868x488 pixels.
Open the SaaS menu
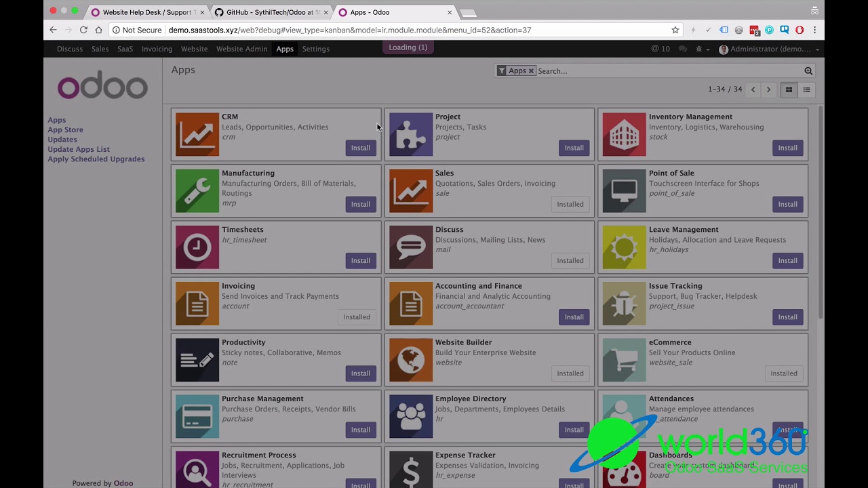pos(125,49)
